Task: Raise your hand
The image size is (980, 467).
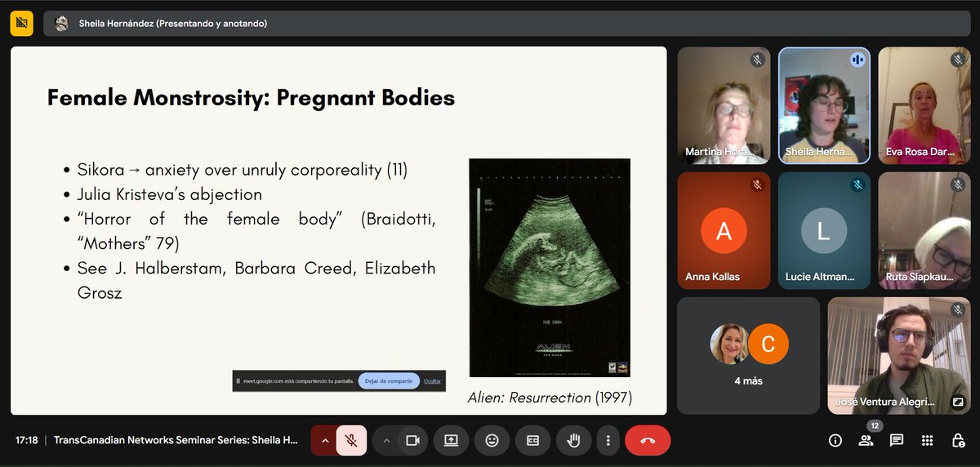Action: 573,440
